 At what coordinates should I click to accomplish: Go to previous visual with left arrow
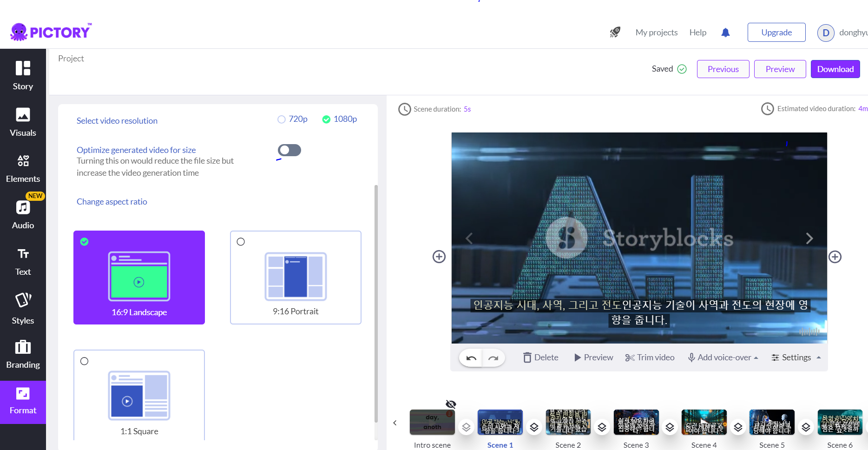tap(469, 238)
